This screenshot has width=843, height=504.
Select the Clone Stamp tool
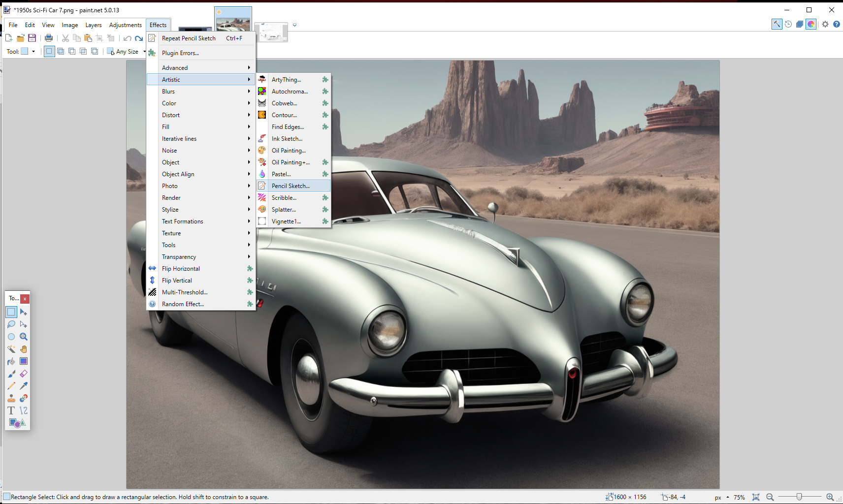pos(11,398)
